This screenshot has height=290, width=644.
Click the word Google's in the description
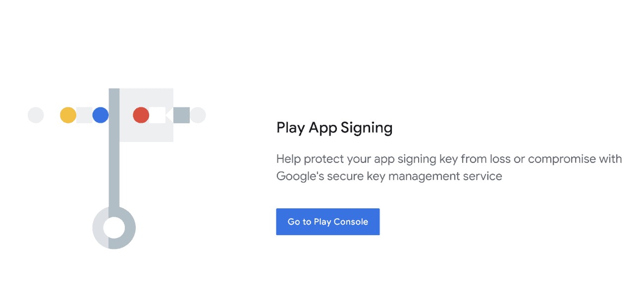tap(301, 176)
